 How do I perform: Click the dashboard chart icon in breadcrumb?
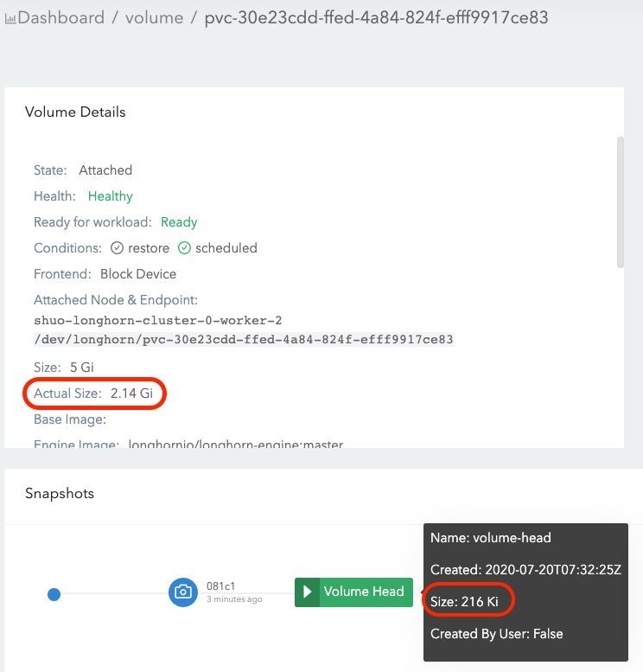pyautogui.click(x=10, y=18)
